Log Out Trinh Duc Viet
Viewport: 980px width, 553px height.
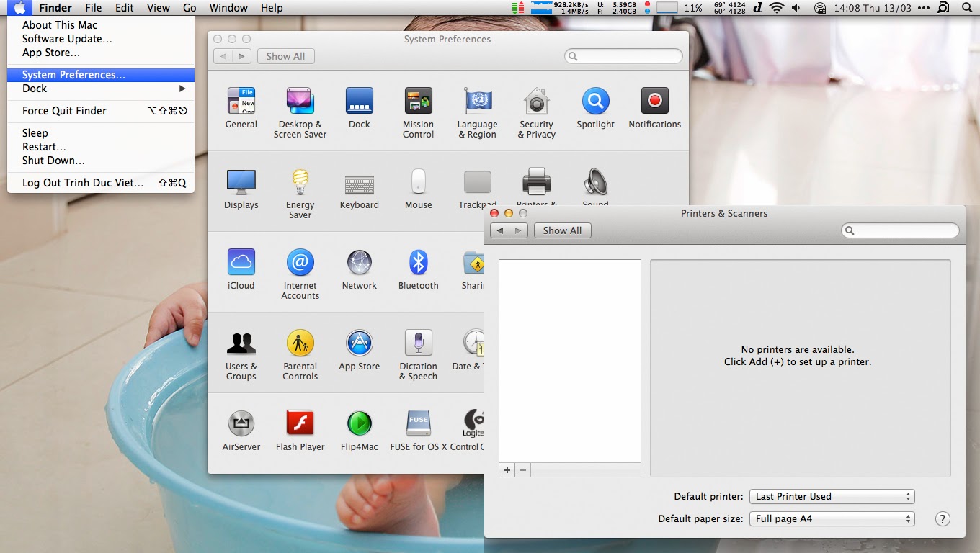tap(101, 183)
